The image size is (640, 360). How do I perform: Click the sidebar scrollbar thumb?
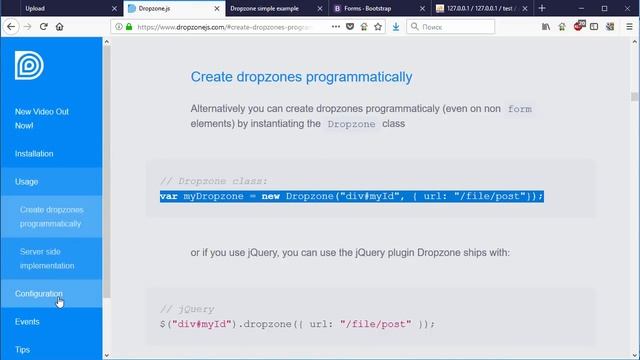pos(107,171)
